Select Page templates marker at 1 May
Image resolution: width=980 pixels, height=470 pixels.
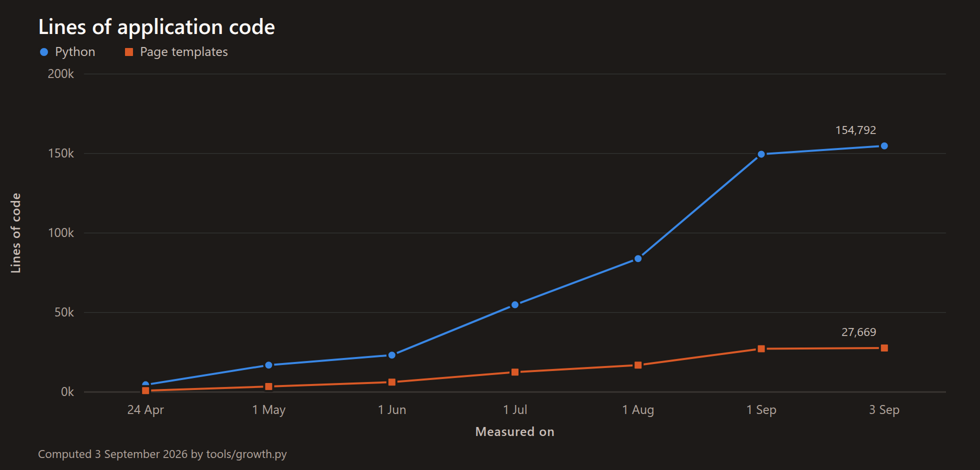point(268,386)
